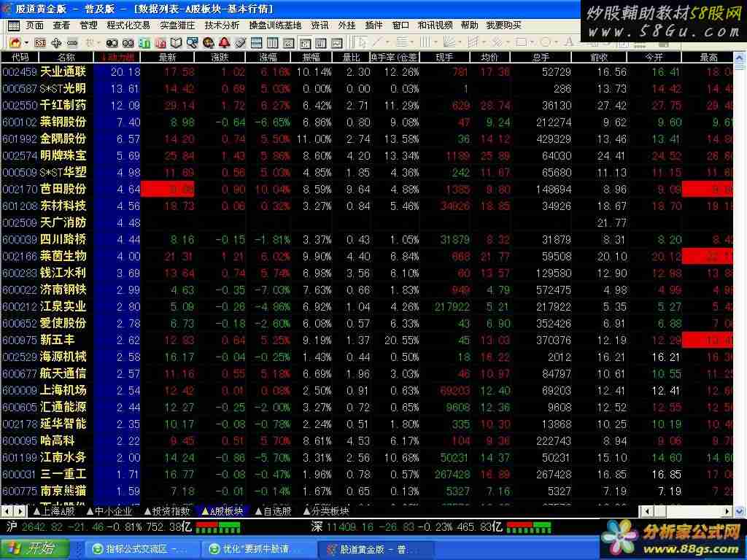Click the four-way move arrows icon
The width and height of the screenshot is (747, 560).
point(56,43)
